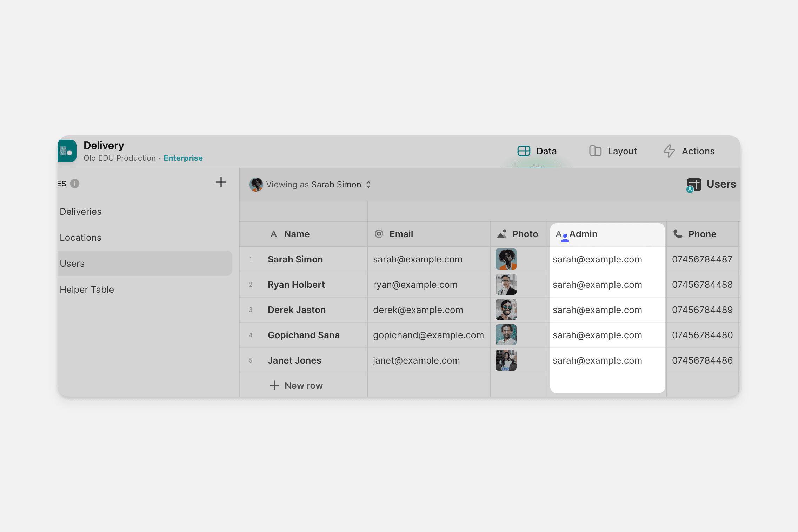This screenshot has width=798, height=532.
Task: Open the Admin column header menu
Action: pyautogui.click(x=607, y=234)
